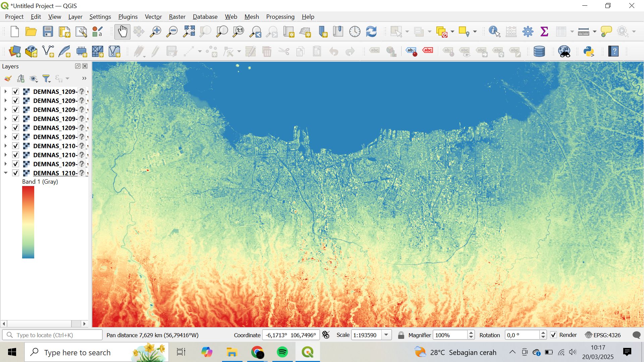Open the Project menu
644x362 pixels.
14,16
